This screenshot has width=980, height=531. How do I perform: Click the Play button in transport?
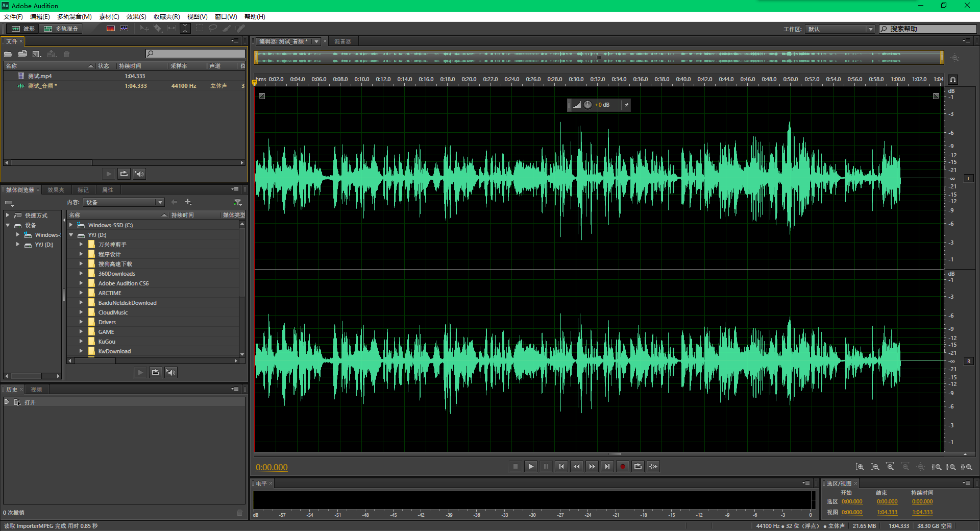pos(531,466)
